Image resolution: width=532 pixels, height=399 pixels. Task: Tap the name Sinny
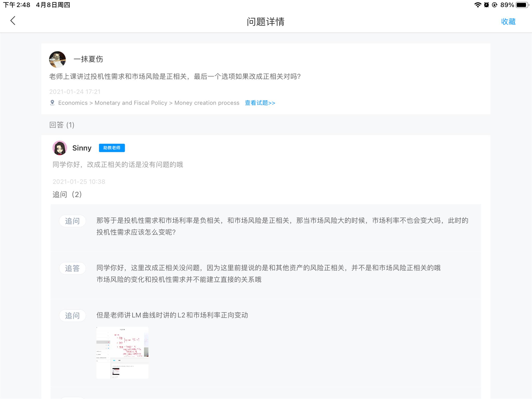pyautogui.click(x=82, y=148)
